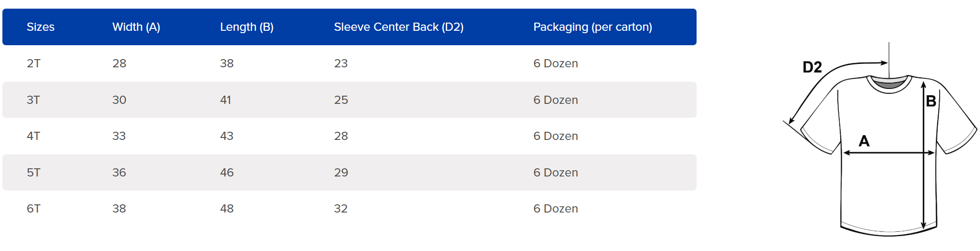
Task: Click the B length label on diagram
Action: 931,101
